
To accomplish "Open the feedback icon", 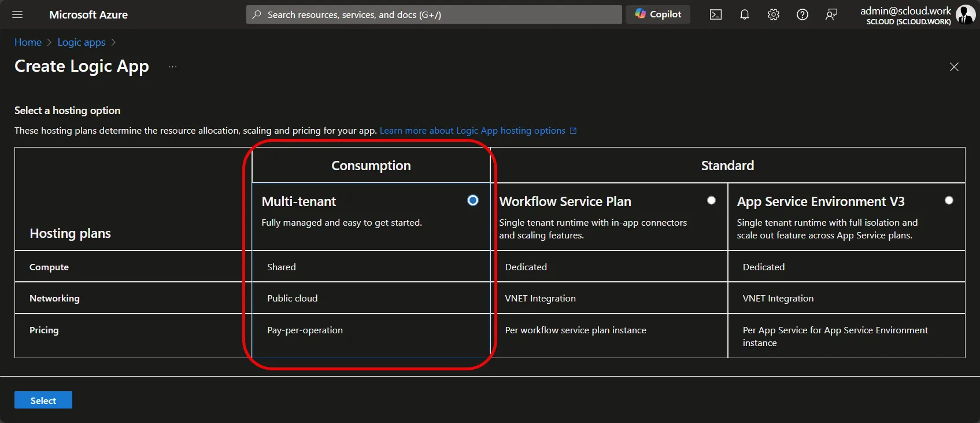I will (831, 14).
